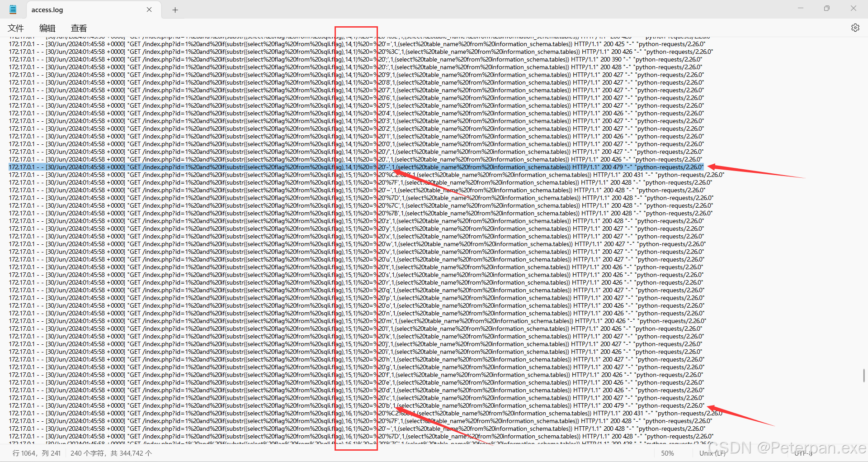Viewport: 868px width, 462px height.
Task: Click the log line with 16,1)=%20'%7F'
Action: (x=360, y=421)
